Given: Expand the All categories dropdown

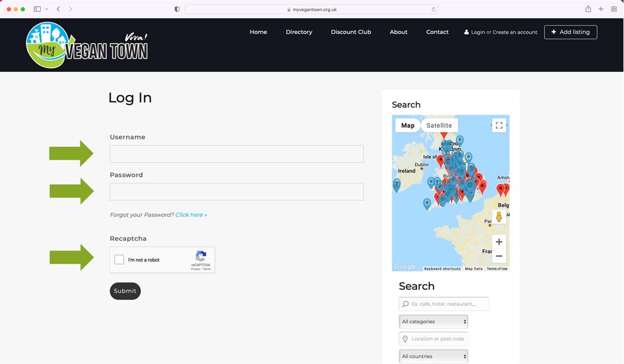Looking at the screenshot, I should pos(433,321).
